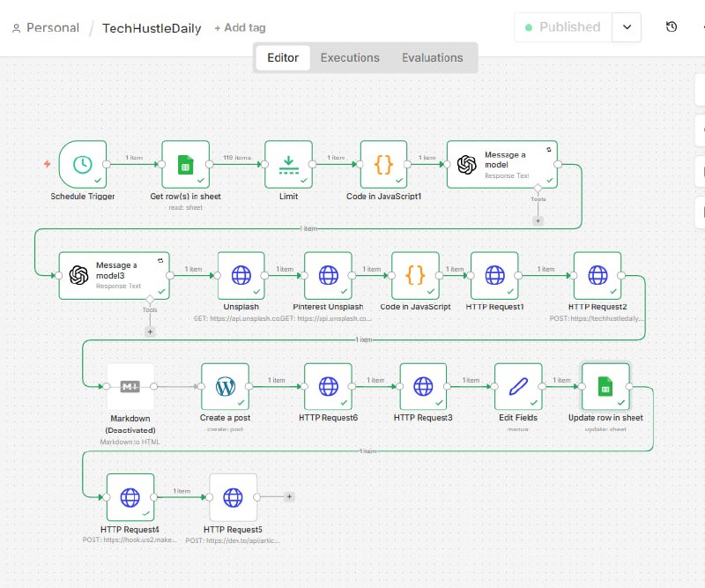
Task: Select the HTTP Request6 node
Action: pyautogui.click(x=328, y=386)
